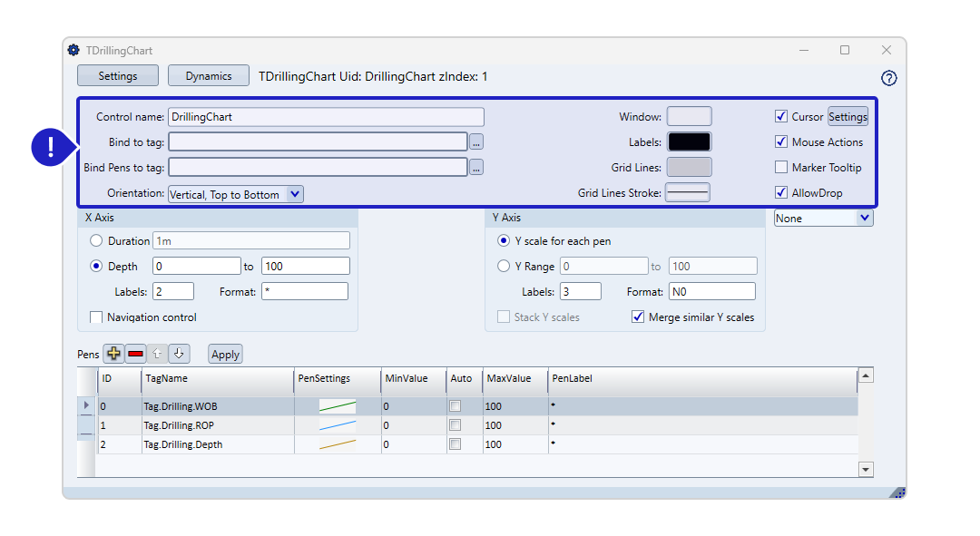This screenshot has height=536, width=980.
Task: Click the Control name text field
Action: [326, 116]
